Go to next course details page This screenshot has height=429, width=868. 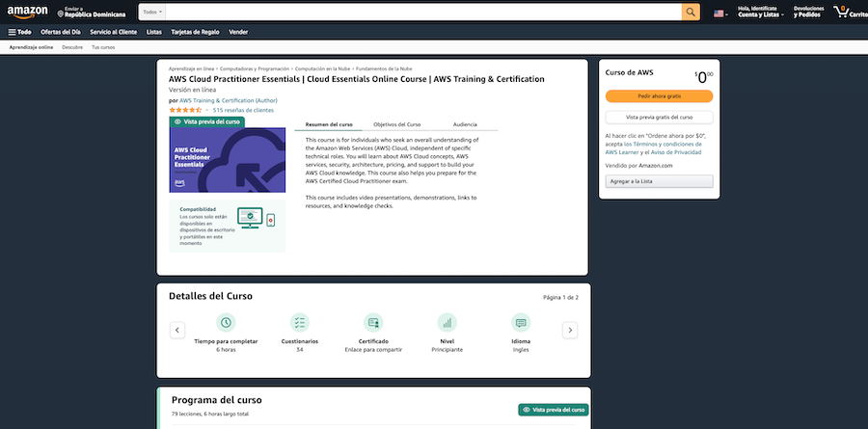coord(570,331)
